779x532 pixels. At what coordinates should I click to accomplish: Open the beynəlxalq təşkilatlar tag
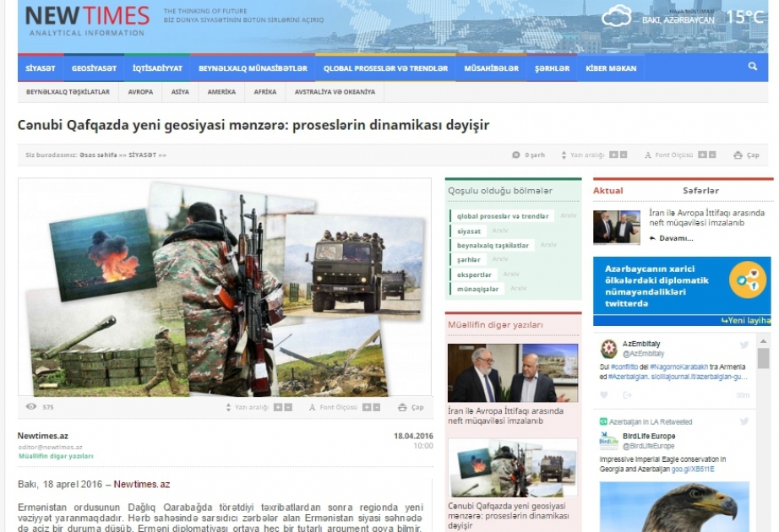tap(493, 246)
